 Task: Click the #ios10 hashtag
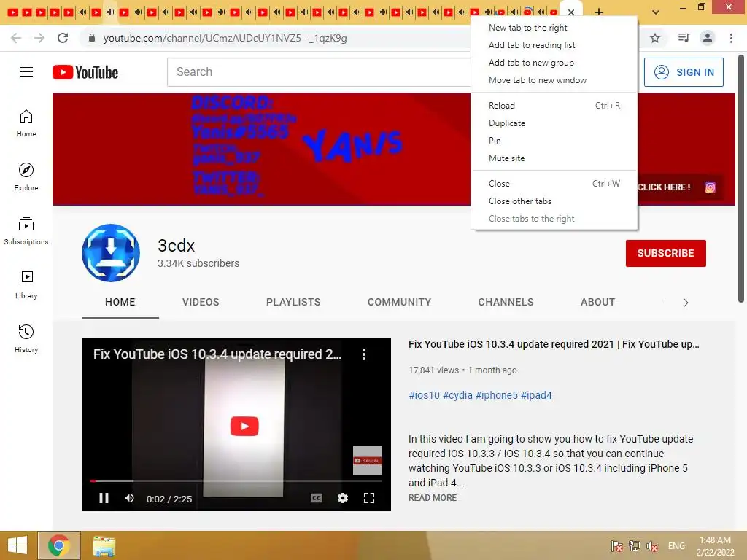click(x=424, y=395)
